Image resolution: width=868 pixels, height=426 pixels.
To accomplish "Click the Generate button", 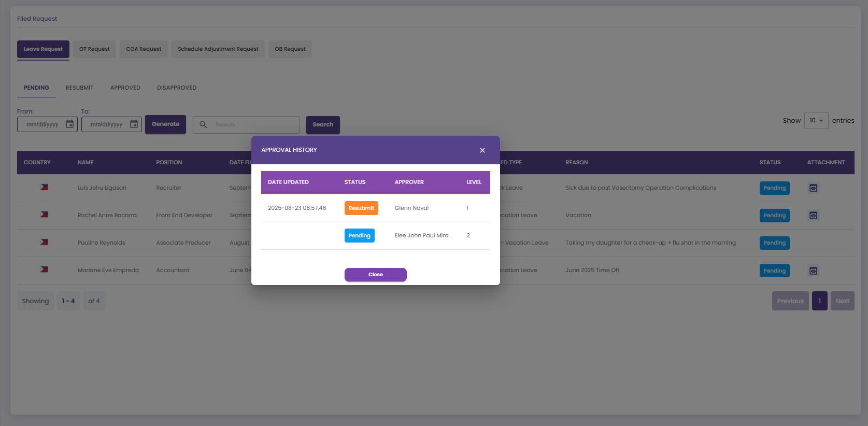I will (x=165, y=124).
